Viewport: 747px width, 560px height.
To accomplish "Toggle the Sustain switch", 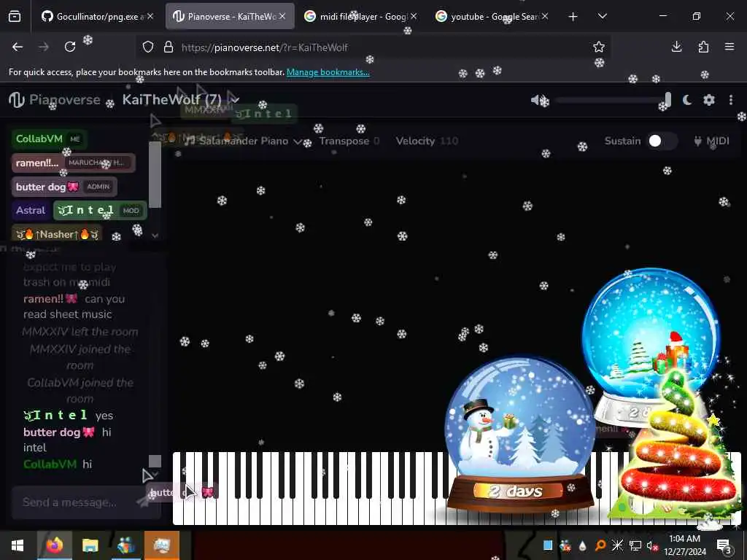I will [x=662, y=141].
